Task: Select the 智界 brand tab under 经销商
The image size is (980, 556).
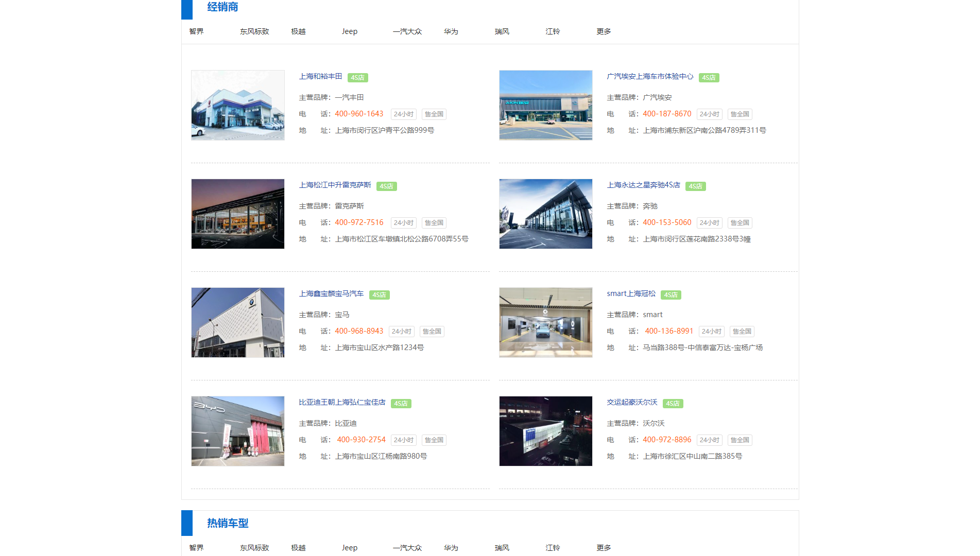Action: pos(196,31)
